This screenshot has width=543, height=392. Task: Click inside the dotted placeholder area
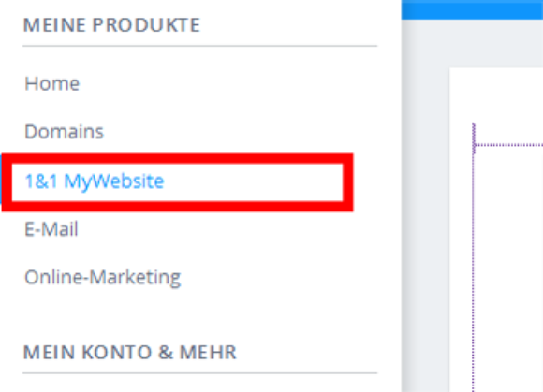(x=508, y=269)
